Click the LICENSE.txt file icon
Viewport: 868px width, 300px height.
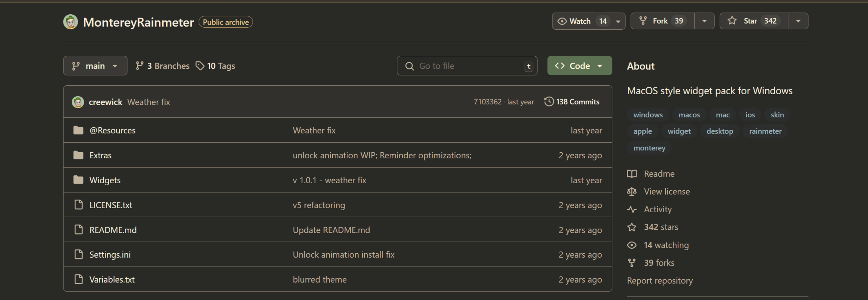click(x=78, y=205)
